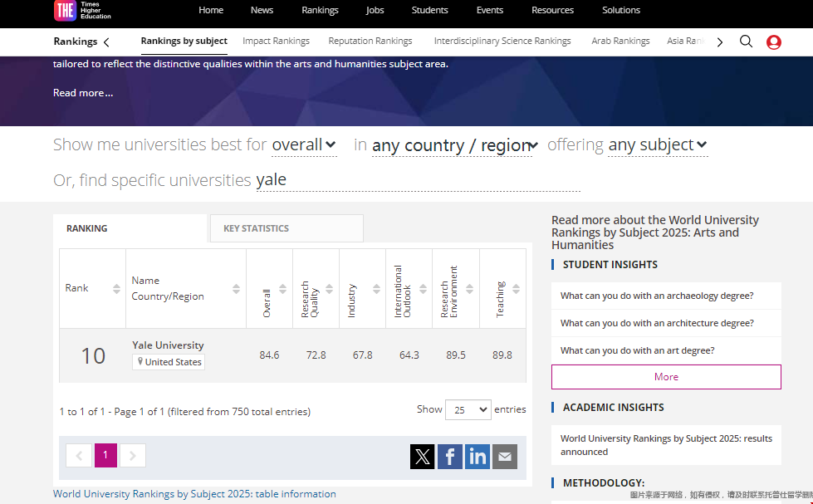This screenshot has width=813, height=504.
Task: Open the Resources menu item
Action: 553,10
